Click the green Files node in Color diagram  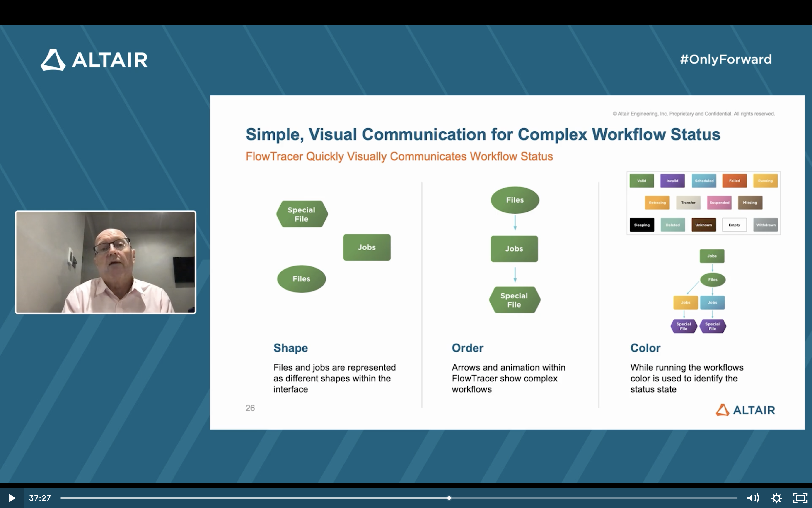coord(713,280)
